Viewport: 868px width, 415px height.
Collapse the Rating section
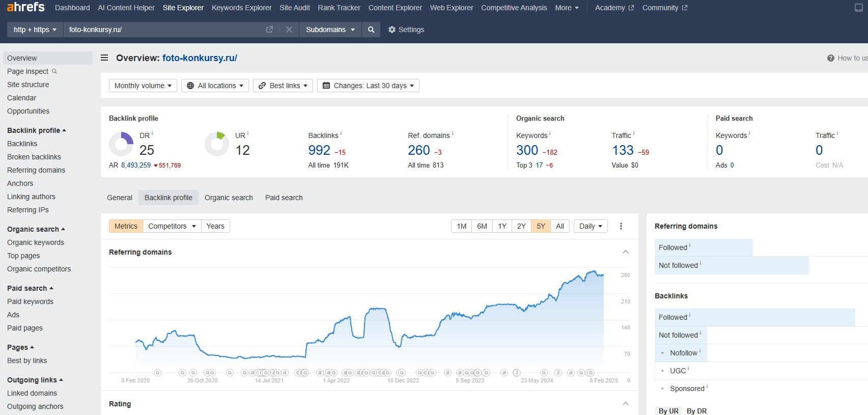point(626,404)
